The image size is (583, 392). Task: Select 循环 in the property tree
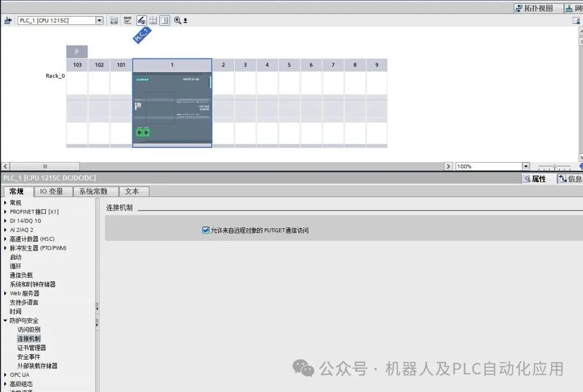coord(15,266)
